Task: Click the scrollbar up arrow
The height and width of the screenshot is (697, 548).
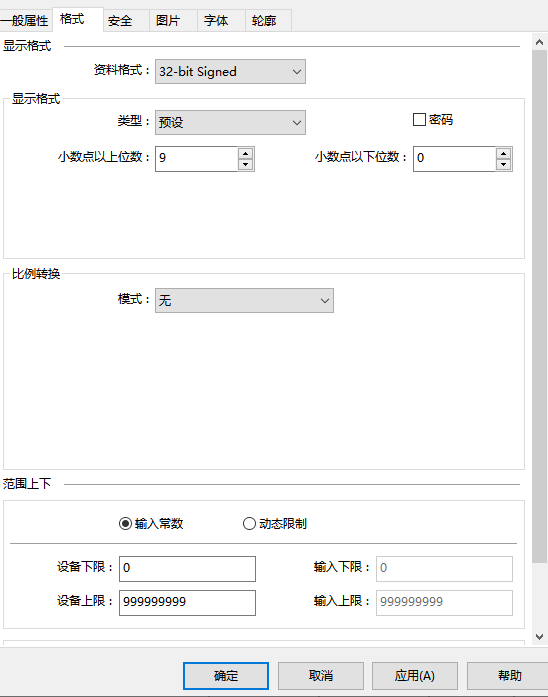Action: point(540,42)
